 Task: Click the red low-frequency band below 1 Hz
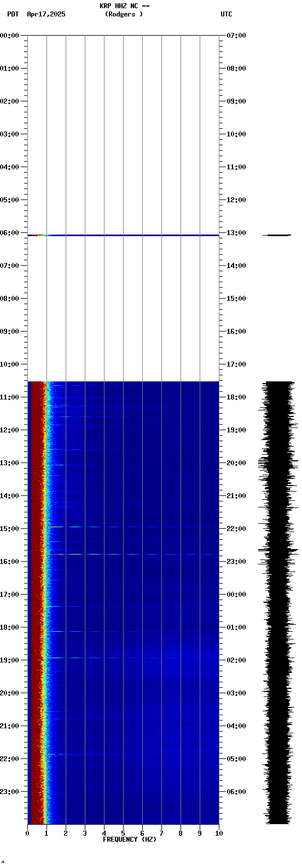point(36,603)
